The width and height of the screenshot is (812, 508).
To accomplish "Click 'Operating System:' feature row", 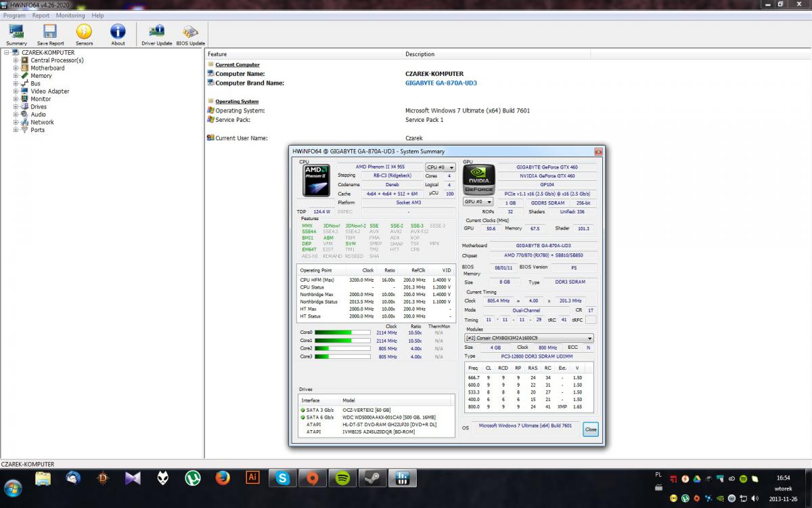I will click(240, 110).
